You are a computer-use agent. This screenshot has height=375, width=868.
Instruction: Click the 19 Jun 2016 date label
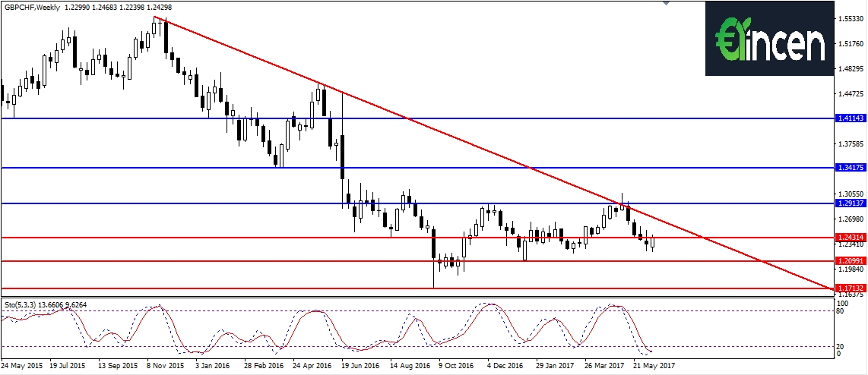(x=360, y=366)
